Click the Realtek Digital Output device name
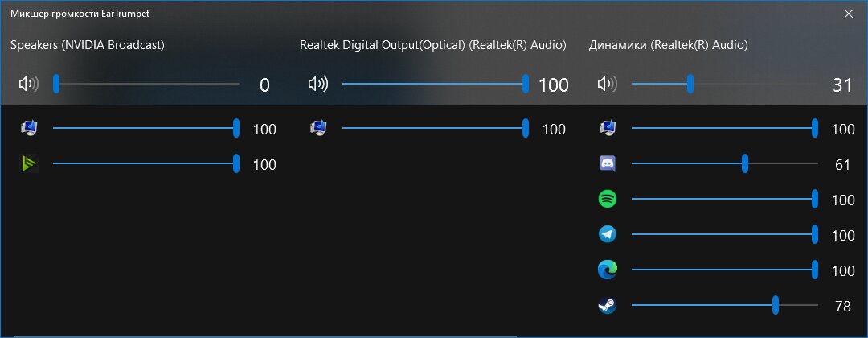The image size is (868, 338). (433, 45)
